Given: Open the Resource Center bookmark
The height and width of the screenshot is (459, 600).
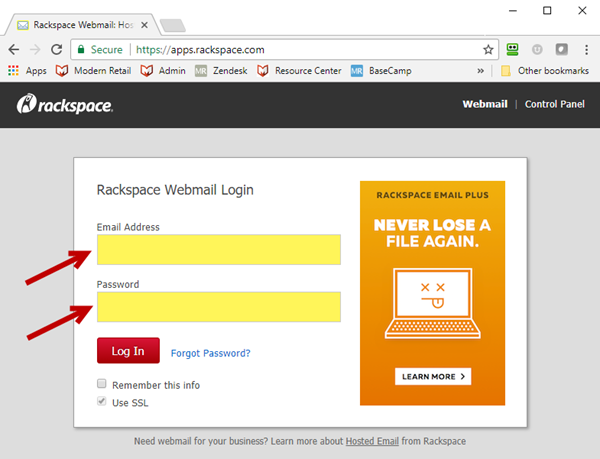Looking at the screenshot, I should [299, 71].
